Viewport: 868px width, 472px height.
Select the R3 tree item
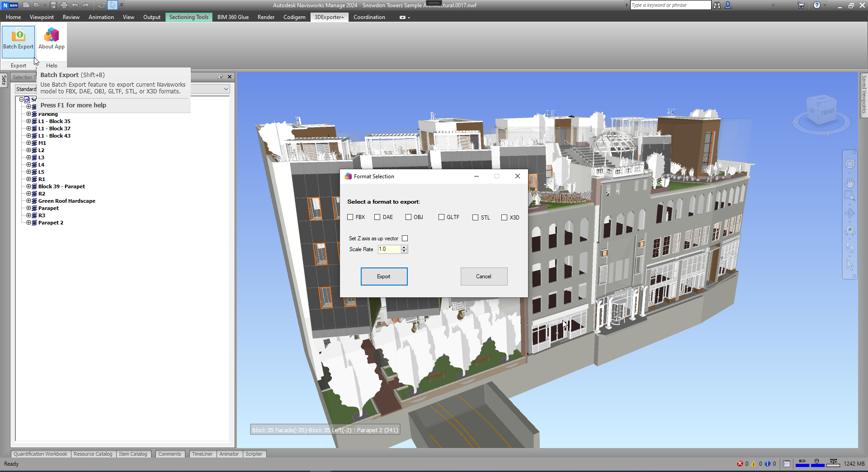tap(42, 215)
